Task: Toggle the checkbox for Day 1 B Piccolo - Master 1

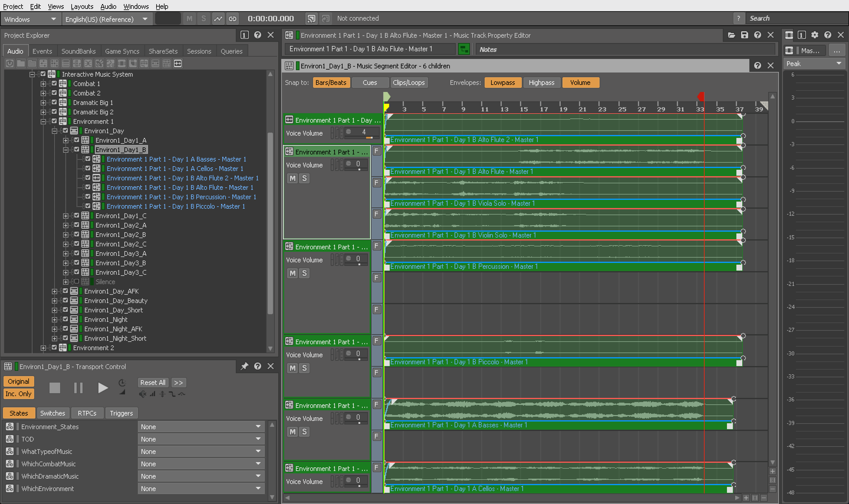Action: (88, 206)
